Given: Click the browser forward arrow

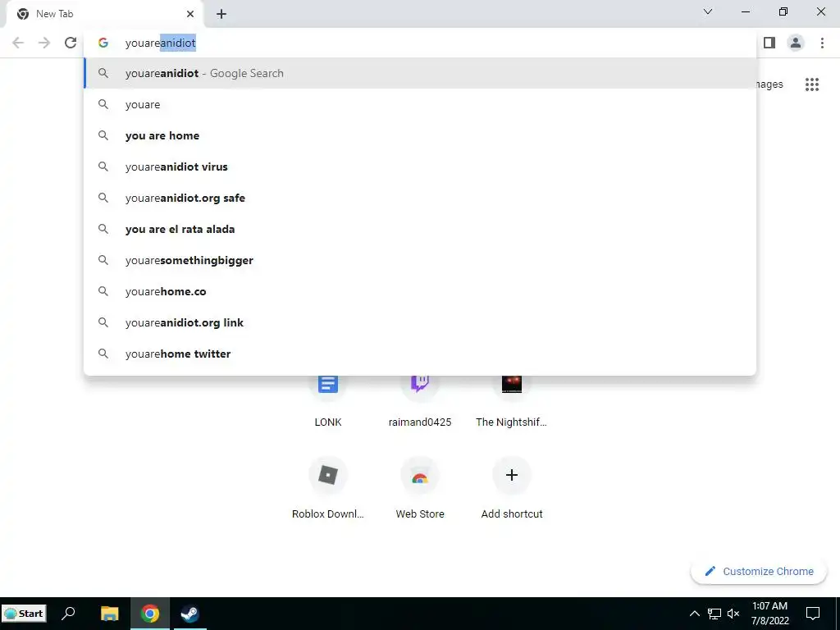Looking at the screenshot, I should 44,43.
